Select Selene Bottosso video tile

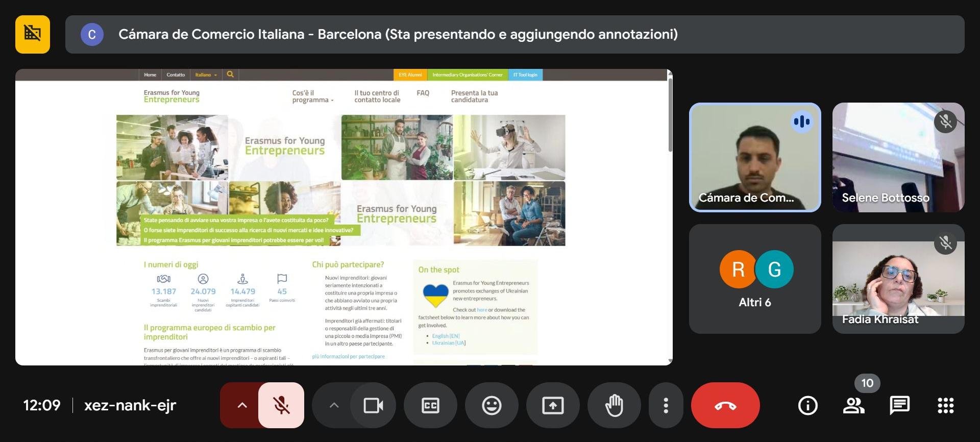click(x=898, y=157)
